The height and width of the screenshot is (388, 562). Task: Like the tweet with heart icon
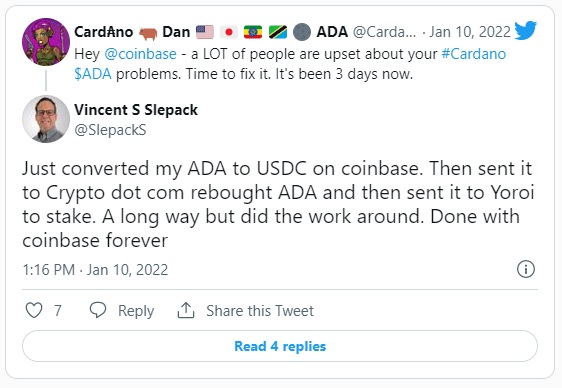click(x=34, y=310)
